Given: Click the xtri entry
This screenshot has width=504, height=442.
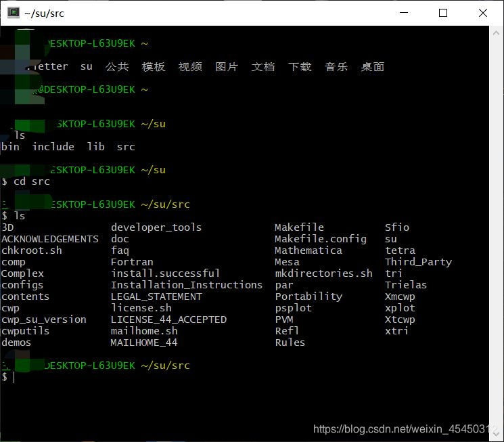Looking at the screenshot, I should 396,331.
